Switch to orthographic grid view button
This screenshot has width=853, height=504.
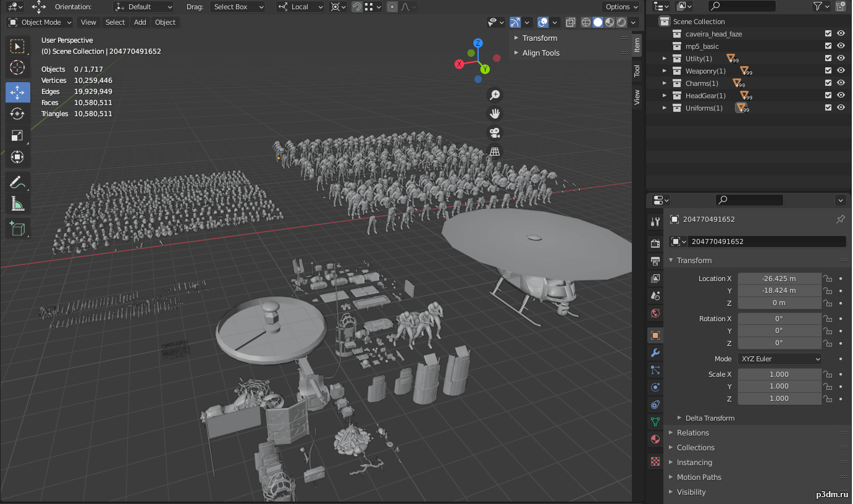click(x=494, y=152)
